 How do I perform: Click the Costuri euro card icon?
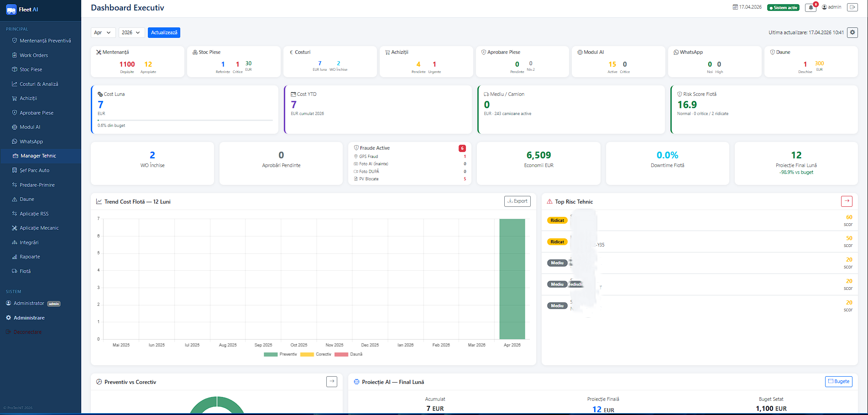tap(292, 52)
